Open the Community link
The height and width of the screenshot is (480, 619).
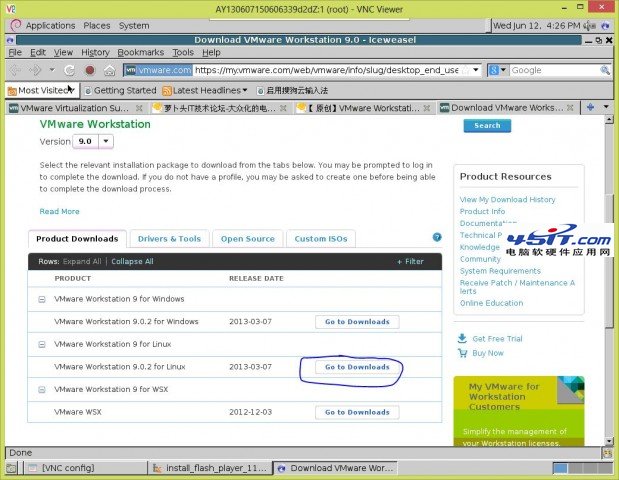pos(480,259)
